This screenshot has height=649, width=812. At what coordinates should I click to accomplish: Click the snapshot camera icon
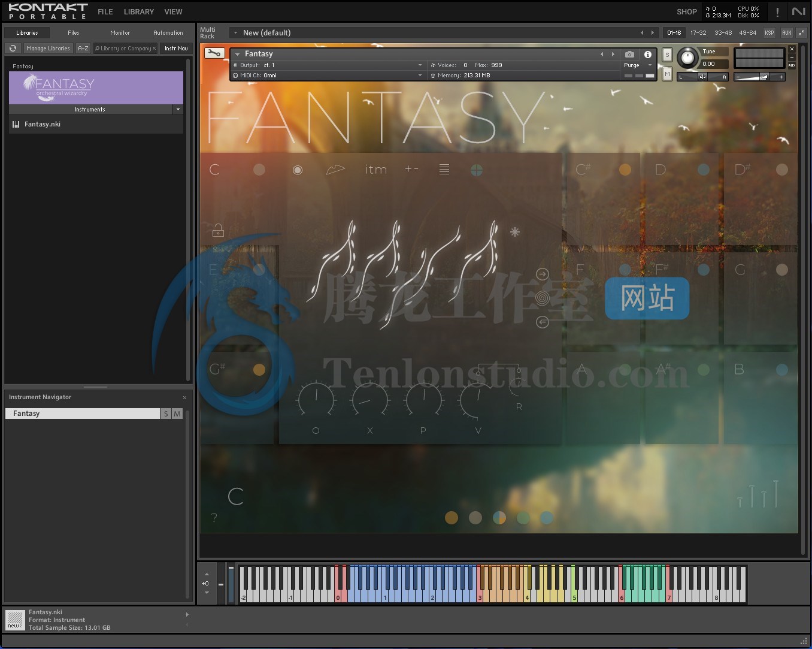click(629, 54)
